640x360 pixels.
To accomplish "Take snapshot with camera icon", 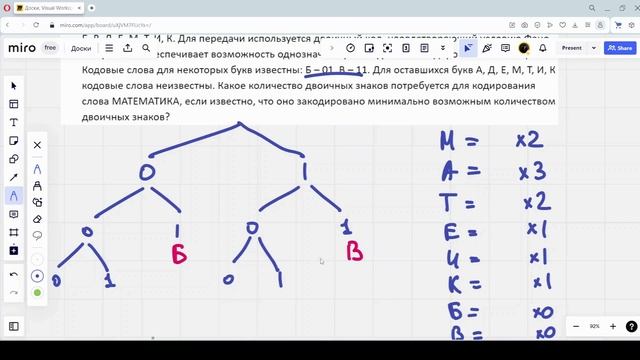I will [x=524, y=25].
